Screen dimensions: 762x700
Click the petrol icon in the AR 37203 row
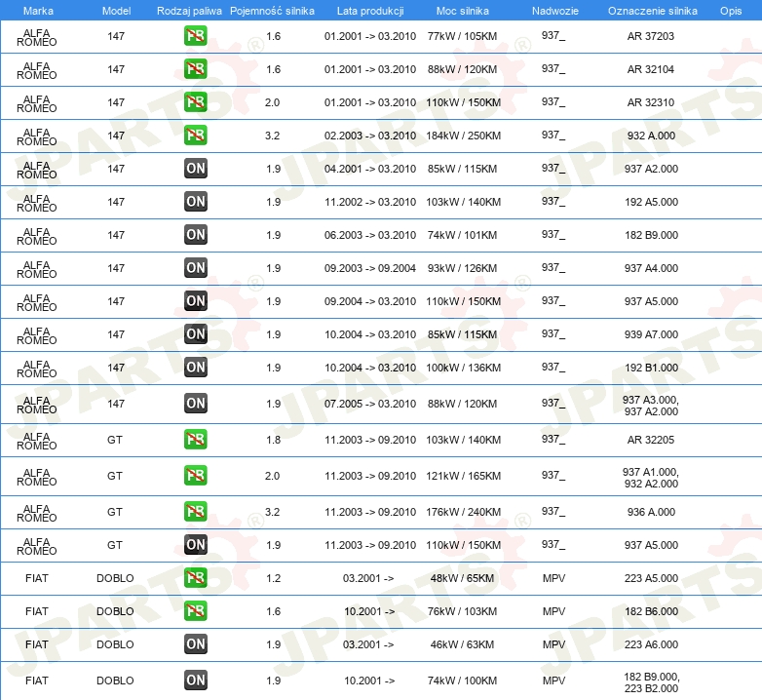(195, 36)
